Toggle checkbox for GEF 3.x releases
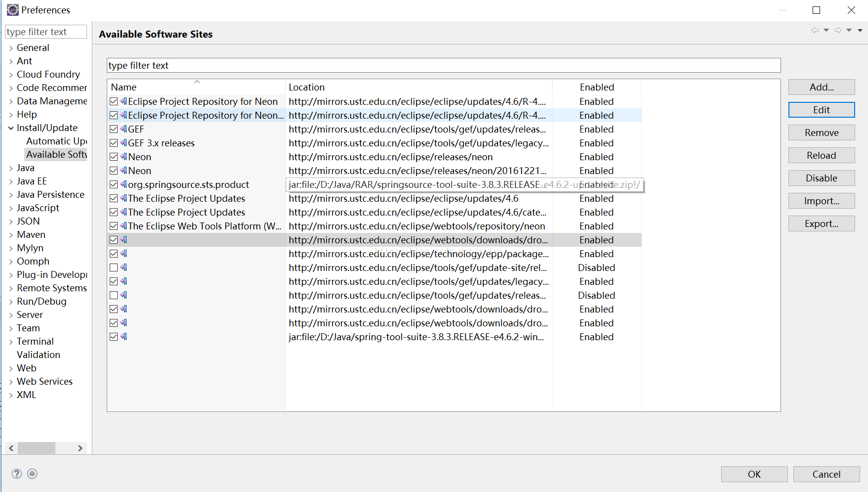 pos(114,143)
